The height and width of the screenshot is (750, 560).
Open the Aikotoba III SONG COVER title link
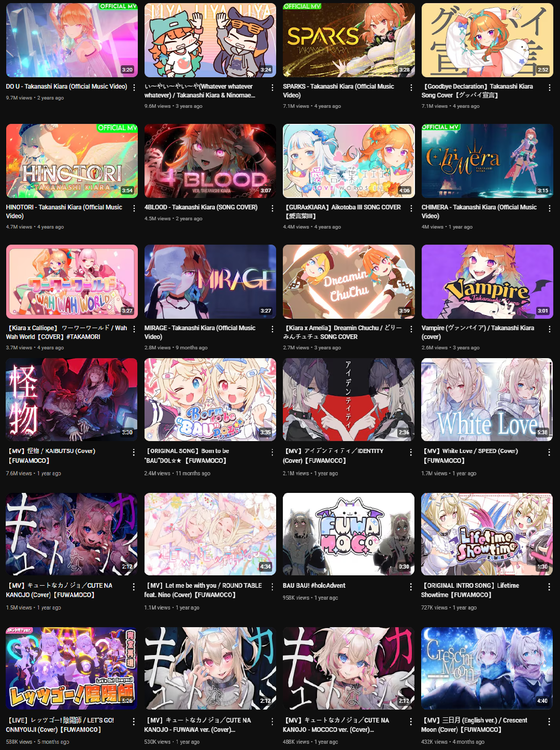click(342, 211)
